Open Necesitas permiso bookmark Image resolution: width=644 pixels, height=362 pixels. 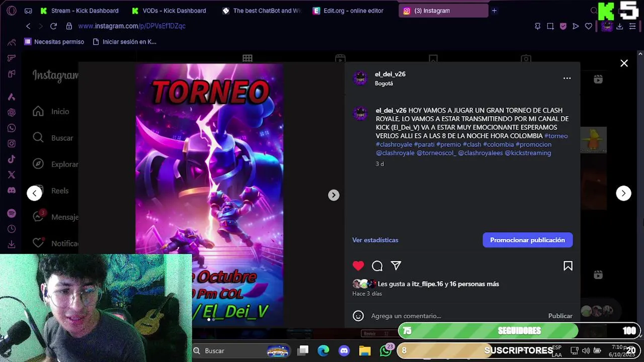[54, 42]
